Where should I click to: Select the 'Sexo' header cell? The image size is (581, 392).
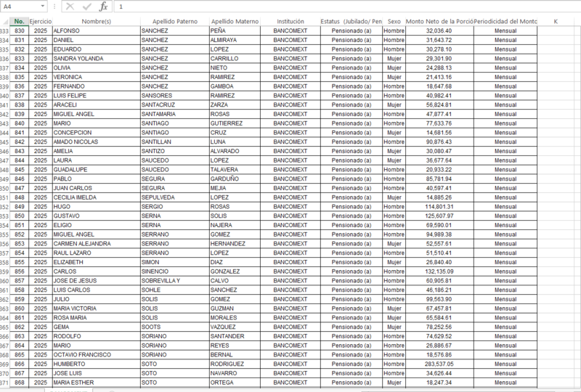(x=393, y=22)
